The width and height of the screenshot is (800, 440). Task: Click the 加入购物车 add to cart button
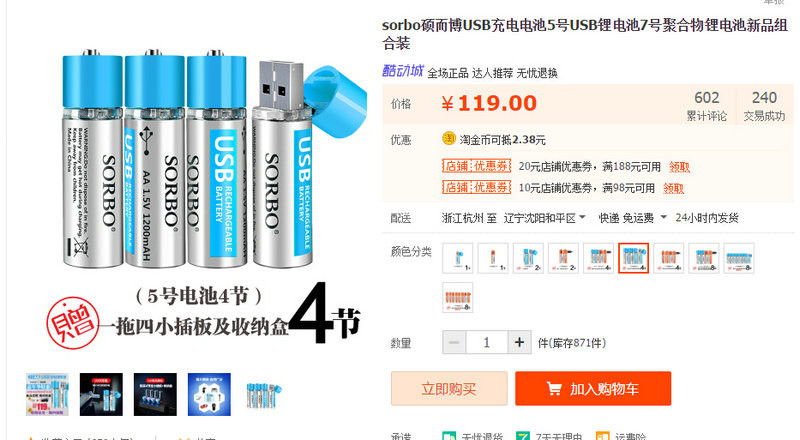[593, 389]
